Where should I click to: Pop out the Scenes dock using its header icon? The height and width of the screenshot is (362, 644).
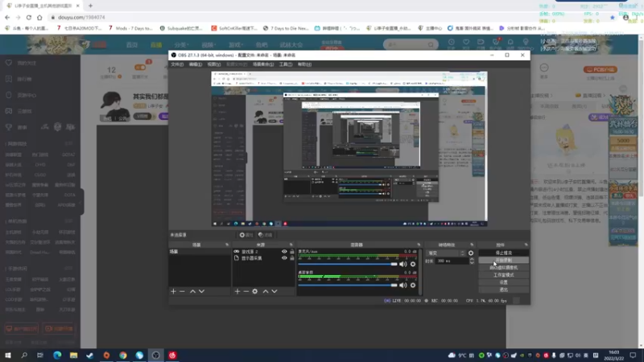[227, 245]
